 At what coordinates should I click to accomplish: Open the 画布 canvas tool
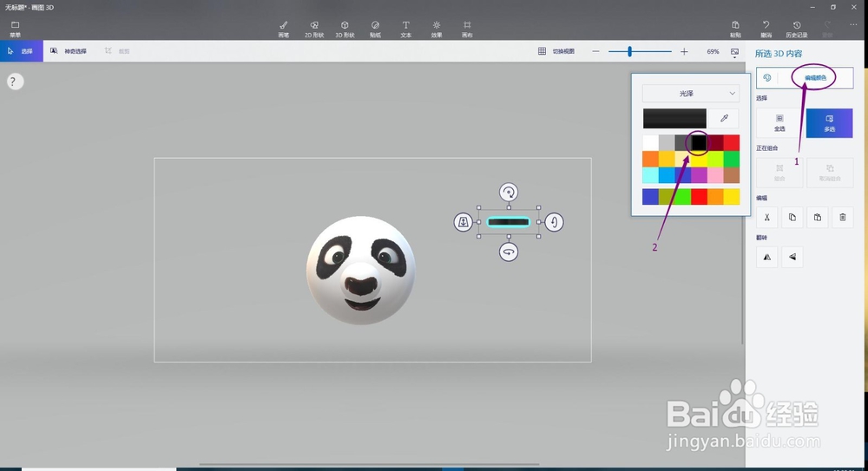[x=467, y=29]
